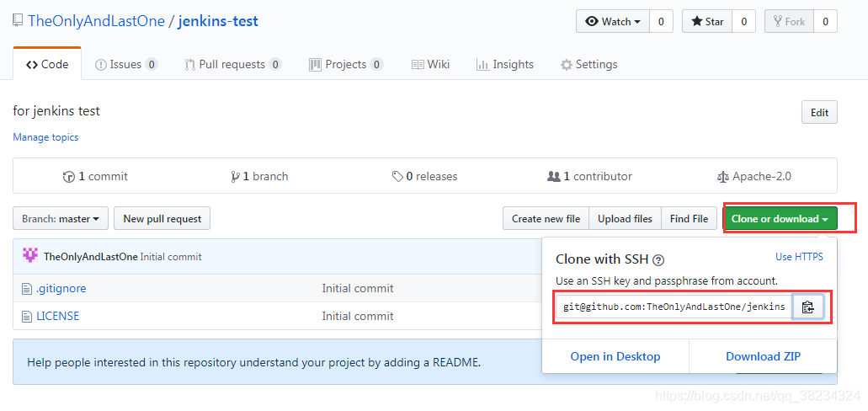Screen dimensions: 868x411
Task: Go to the Projects tab
Action: [346, 65]
